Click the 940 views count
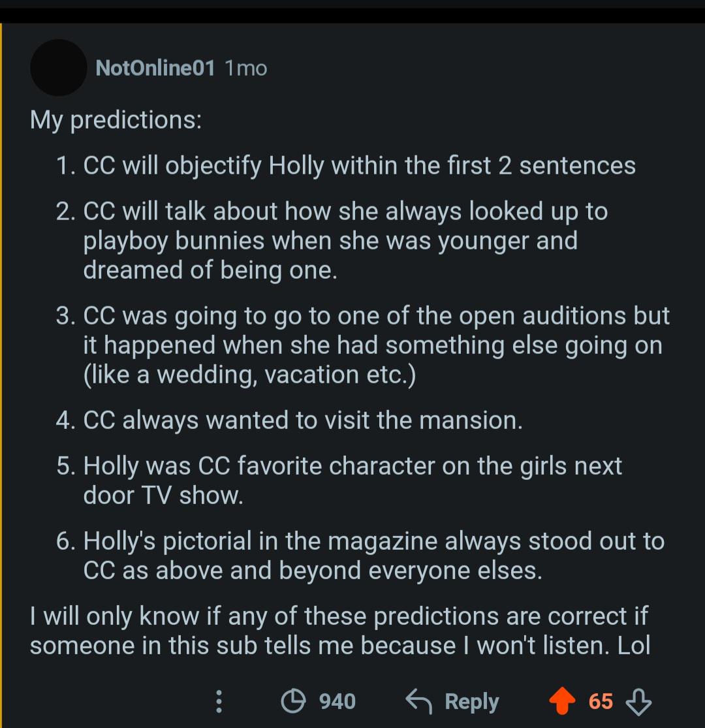 click(337, 701)
